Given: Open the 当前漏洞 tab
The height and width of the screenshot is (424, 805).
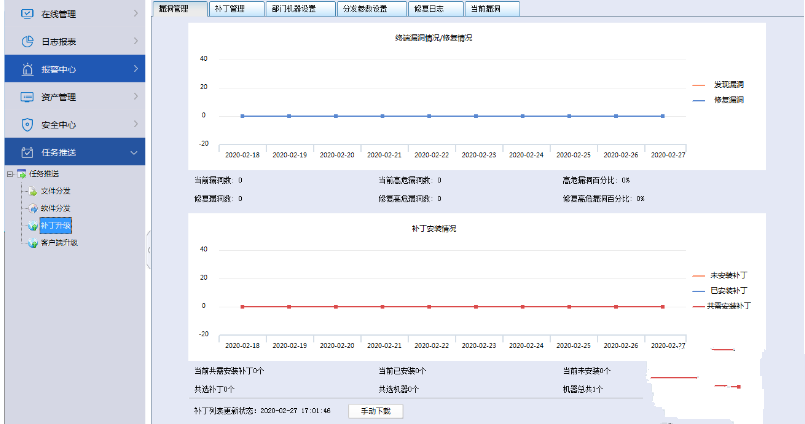Looking at the screenshot, I should pos(492,9).
